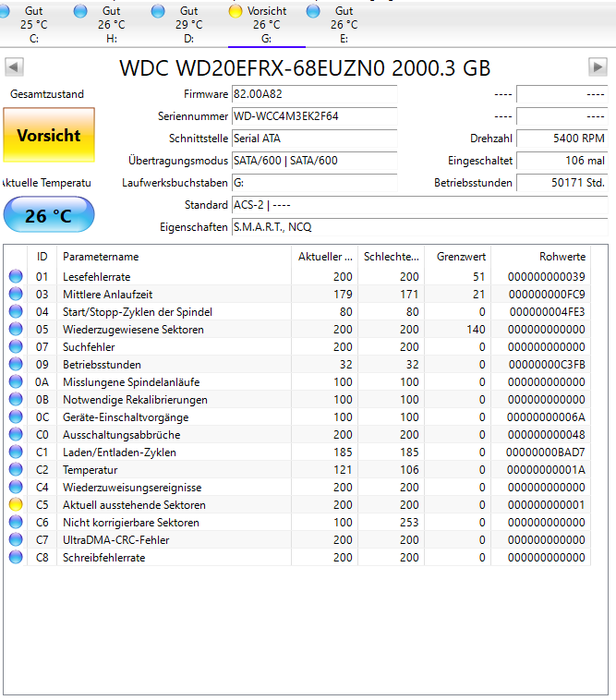Click current value 179 for Mittlere Anlaufzeit
This screenshot has width=616, height=700.
(343, 295)
